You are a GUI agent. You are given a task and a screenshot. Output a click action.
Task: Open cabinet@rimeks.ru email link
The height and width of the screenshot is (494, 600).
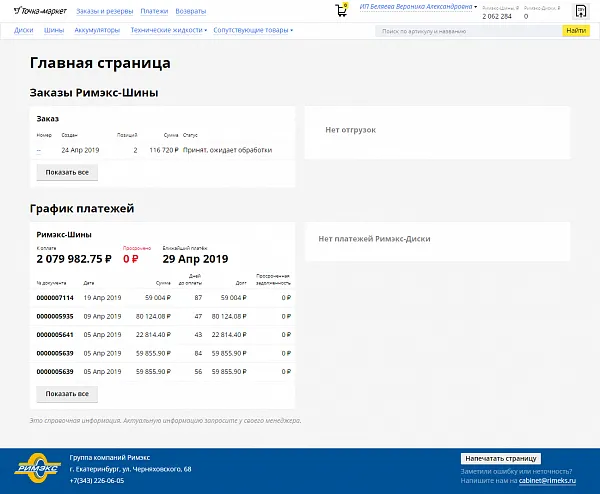click(x=553, y=480)
